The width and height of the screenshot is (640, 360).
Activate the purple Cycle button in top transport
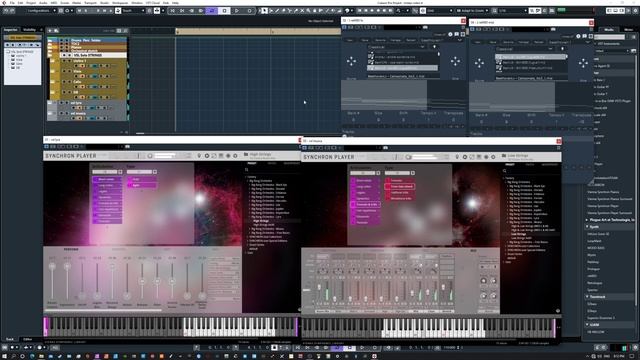(x=211, y=11)
